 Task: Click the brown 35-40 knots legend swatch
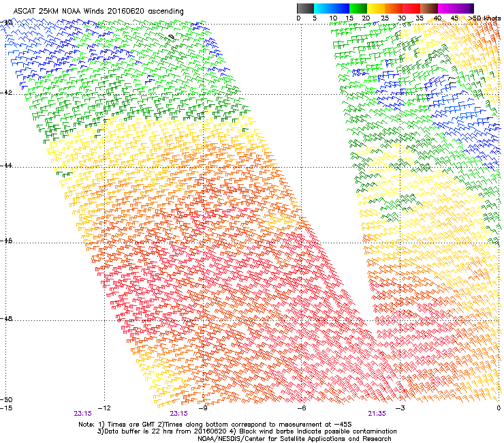tap(429, 8)
